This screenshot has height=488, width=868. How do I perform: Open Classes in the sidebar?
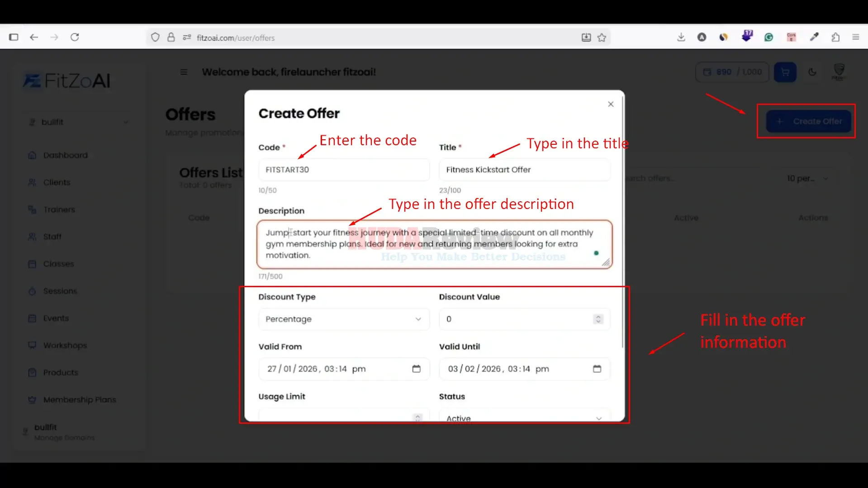(58, 264)
